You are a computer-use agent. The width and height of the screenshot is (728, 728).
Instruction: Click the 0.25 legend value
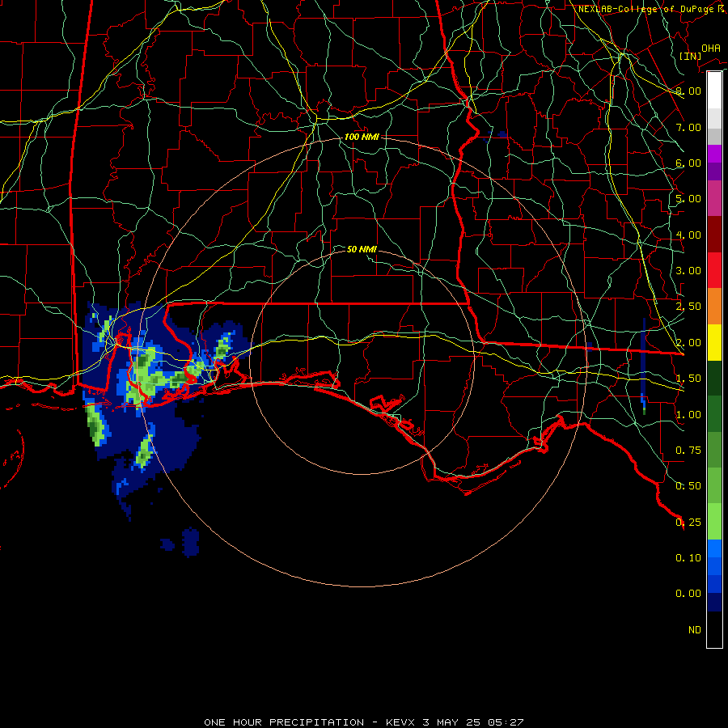tap(688, 523)
